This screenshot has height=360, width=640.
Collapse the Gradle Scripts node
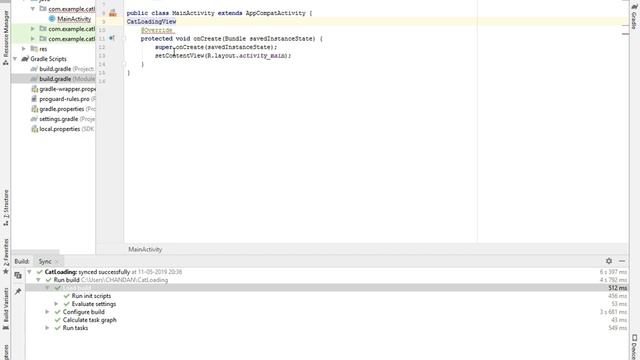(x=15, y=59)
